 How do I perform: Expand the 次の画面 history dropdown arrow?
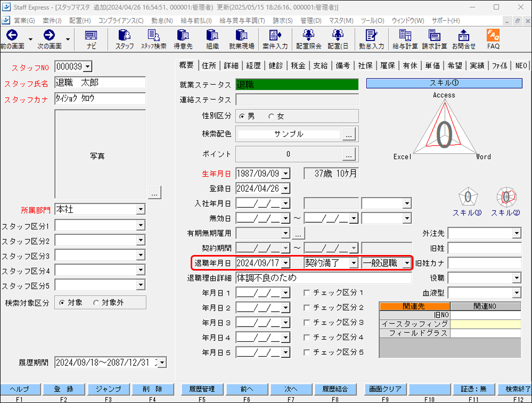pyautogui.click(x=68, y=39)
